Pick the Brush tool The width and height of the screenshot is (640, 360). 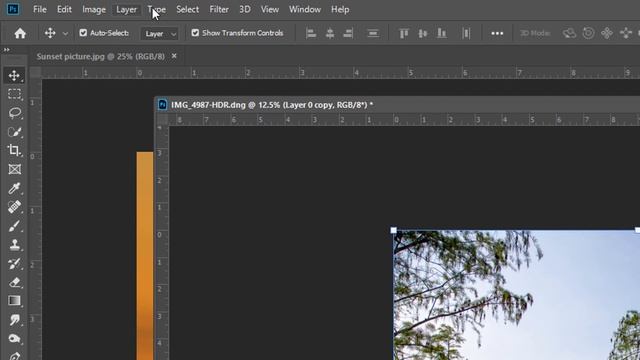tap(14, 226)
